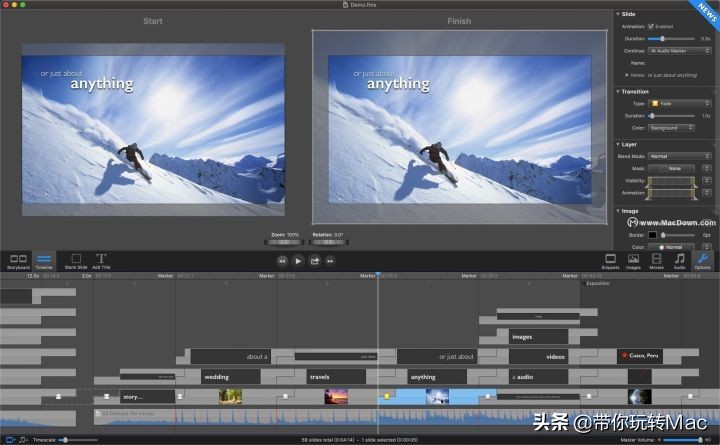Select the 'story...' clip
Screen dimensions: 720x445
(x=147, y=397)
